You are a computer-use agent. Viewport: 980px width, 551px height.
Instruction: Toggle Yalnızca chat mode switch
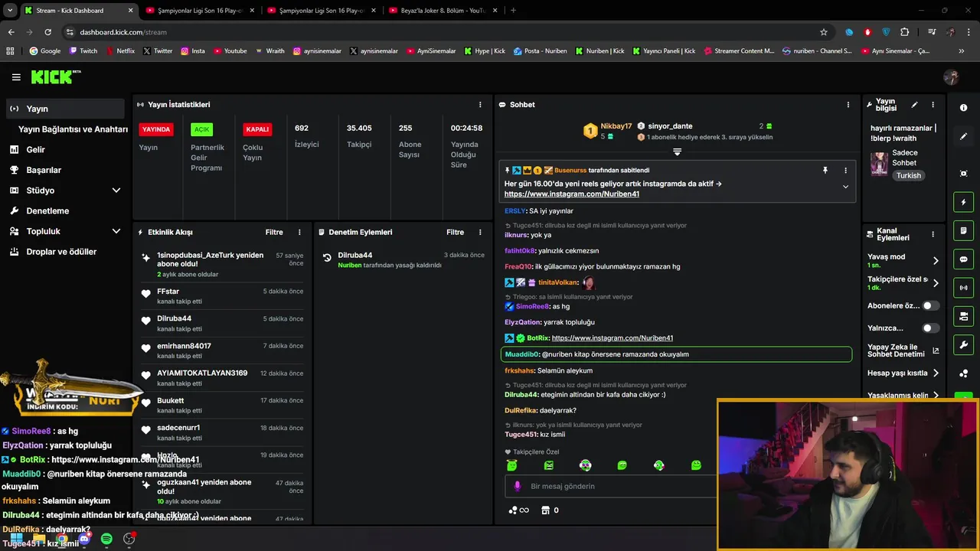coord(930,328)
